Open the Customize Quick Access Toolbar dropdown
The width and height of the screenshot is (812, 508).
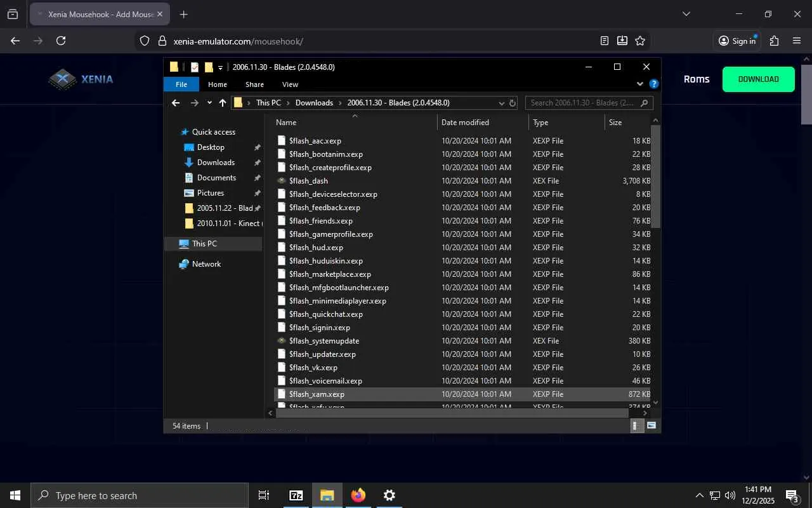pyautogui.click(x=221, y=67)
